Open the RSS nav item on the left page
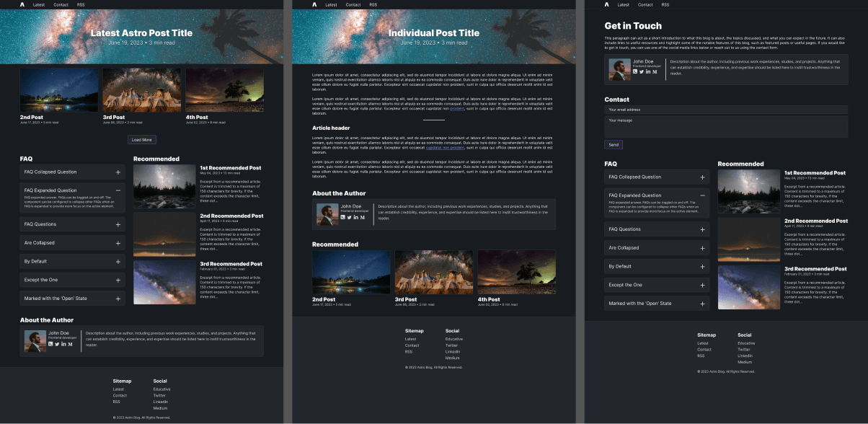868x424 pixels. click(x=81, y=4)
